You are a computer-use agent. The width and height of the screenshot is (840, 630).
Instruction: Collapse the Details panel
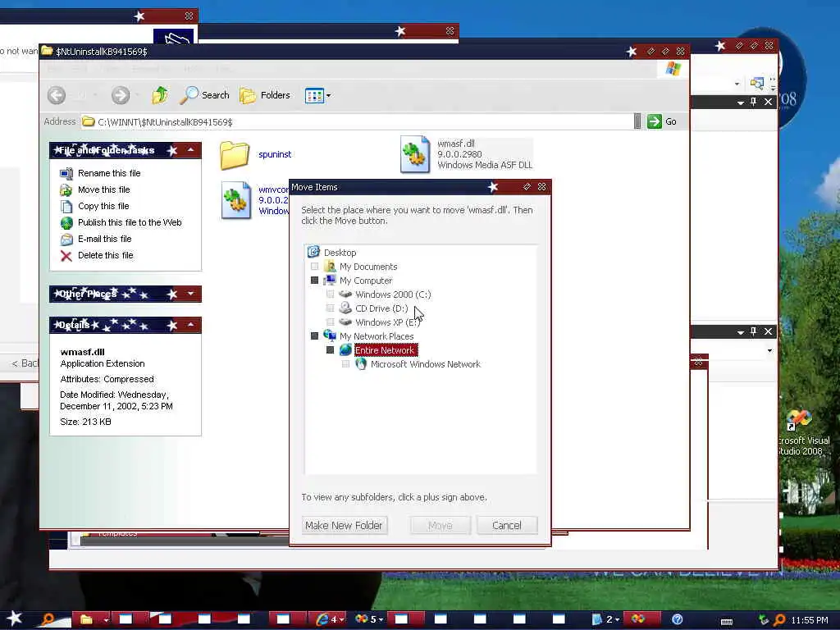[190, 325]
